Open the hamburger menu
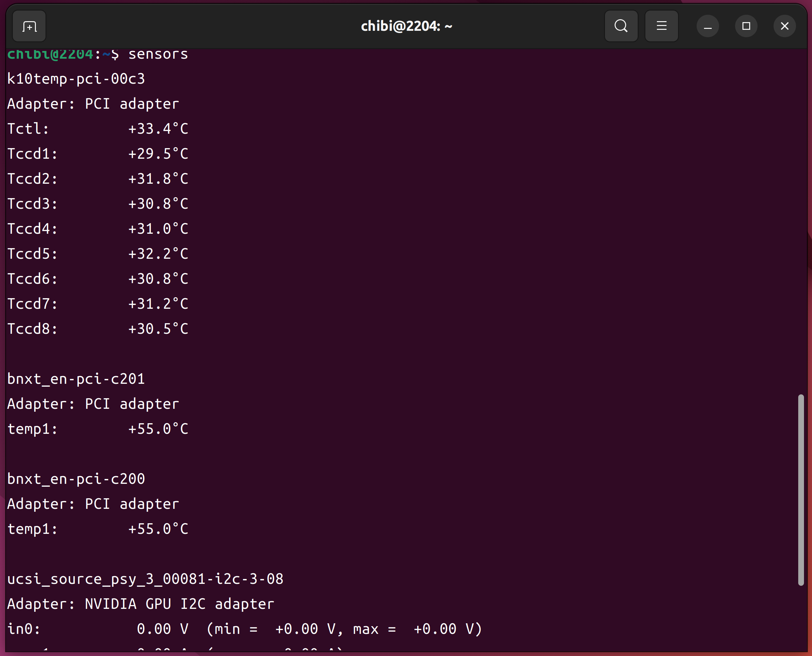 (661, 26)
